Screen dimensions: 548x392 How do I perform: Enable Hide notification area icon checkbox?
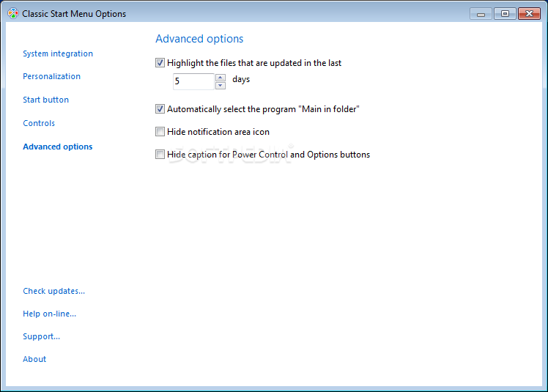(x=160, y=132)
